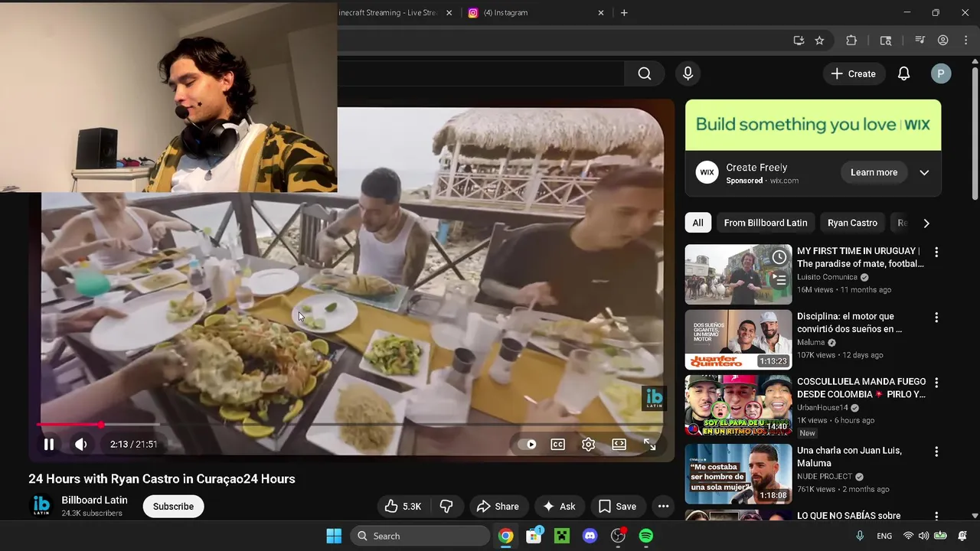Viewport: 980px width, 551px height.
Task: Switch to the Minecraft Streaming tab
Action: click(x=389, y=12)
